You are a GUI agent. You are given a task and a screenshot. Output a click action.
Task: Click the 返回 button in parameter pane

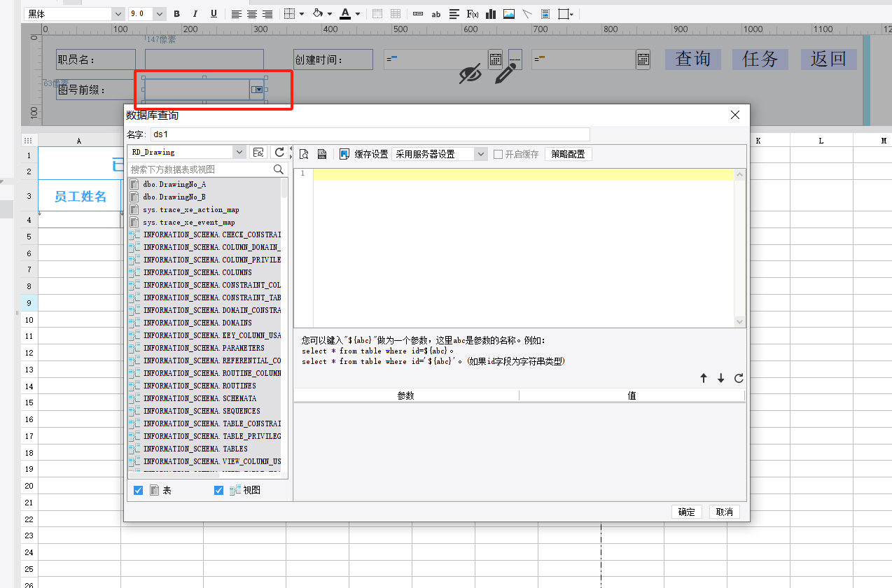tap(829, 59)
